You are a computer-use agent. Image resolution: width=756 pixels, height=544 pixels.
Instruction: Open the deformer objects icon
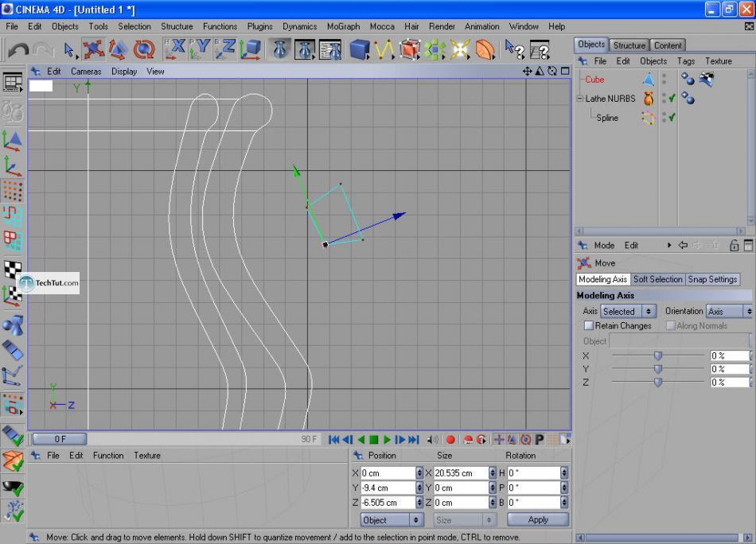coord(485,49)
